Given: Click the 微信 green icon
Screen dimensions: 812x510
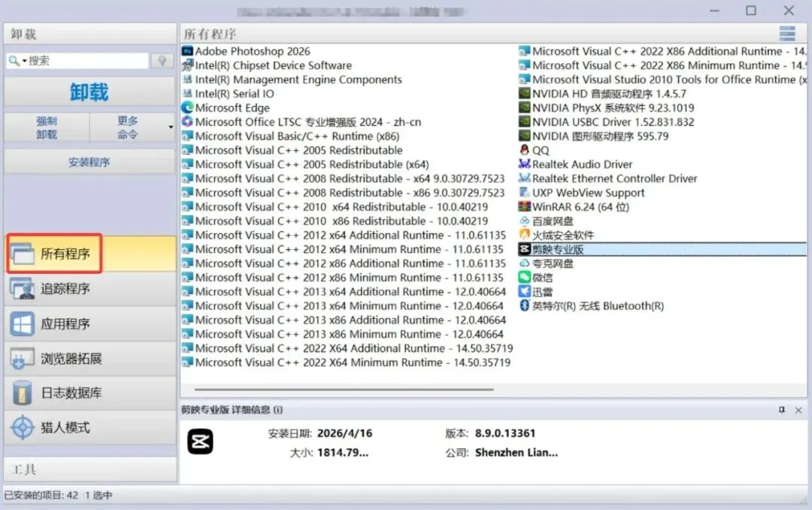Looking at the screenshot, I should pos(525,278).
